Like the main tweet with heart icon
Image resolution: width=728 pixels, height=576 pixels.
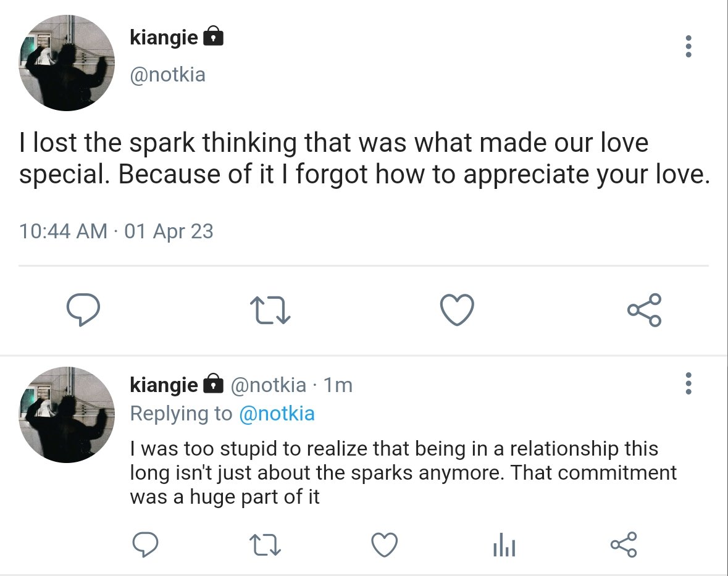coord(458,309)
